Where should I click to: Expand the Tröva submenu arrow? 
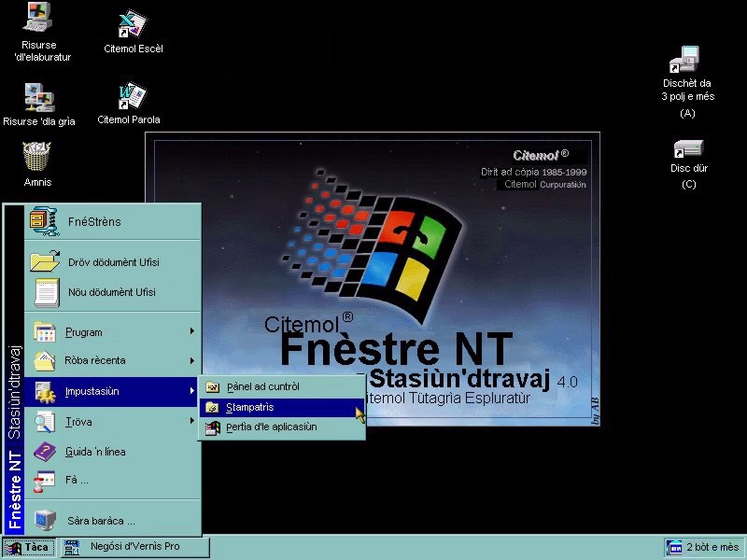192,421
